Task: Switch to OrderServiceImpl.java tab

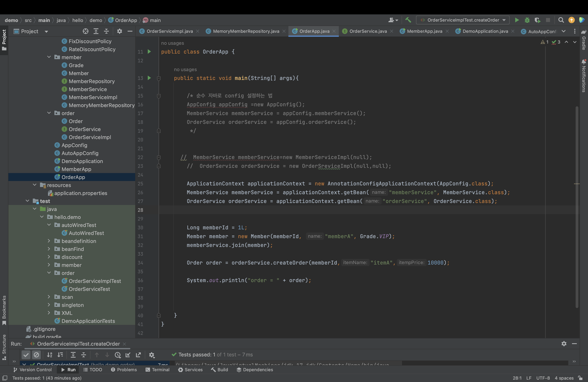Action: pos(169,31)
